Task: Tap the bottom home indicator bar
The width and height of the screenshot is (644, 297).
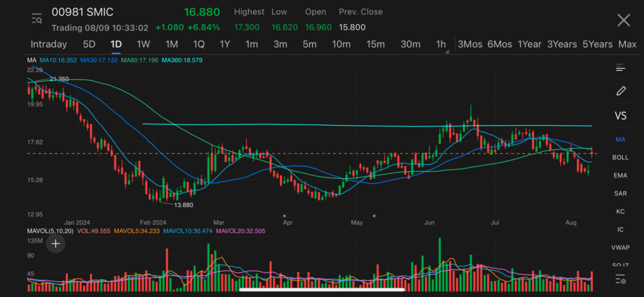Action: click(321, 290)
